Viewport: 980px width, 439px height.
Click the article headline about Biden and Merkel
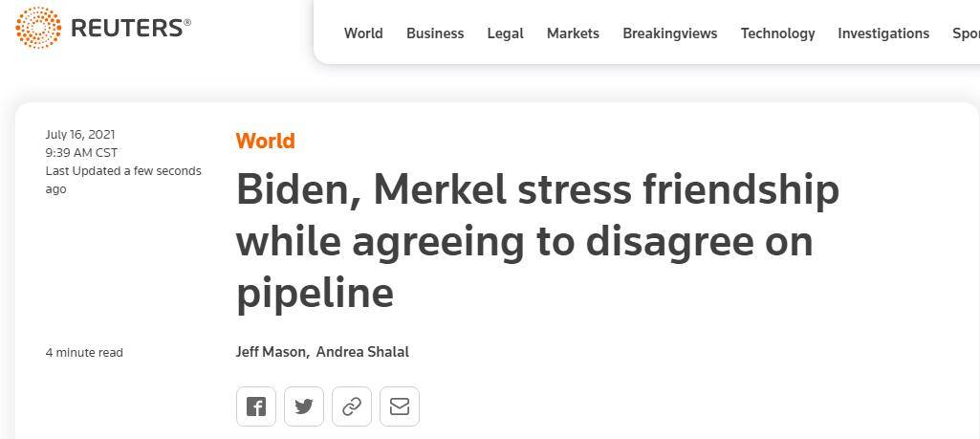pos(535,241)
